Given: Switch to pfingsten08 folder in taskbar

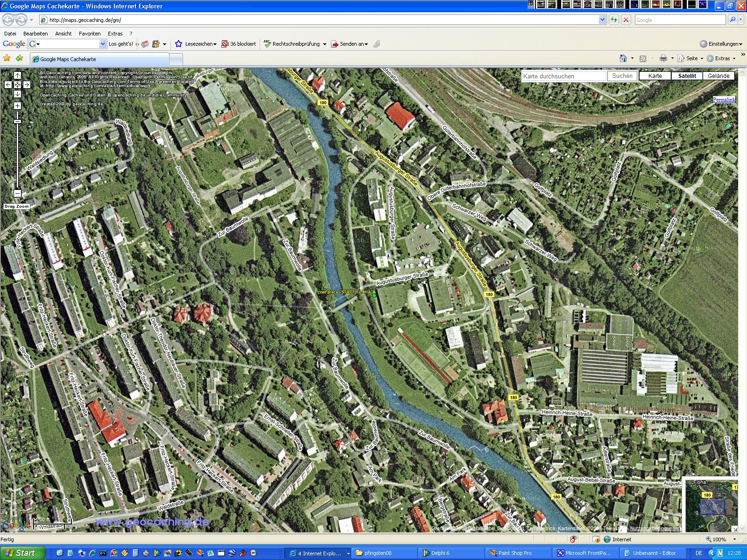Looking at the screenshot, I should point(384,553).
